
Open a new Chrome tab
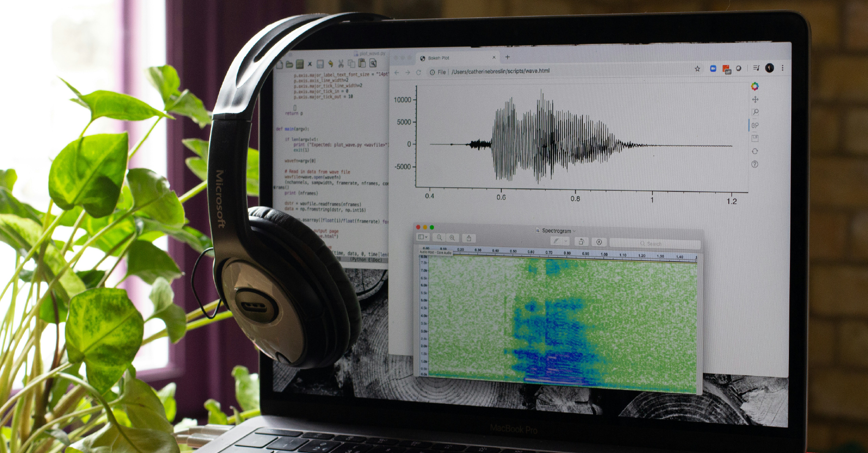point(507,57)
